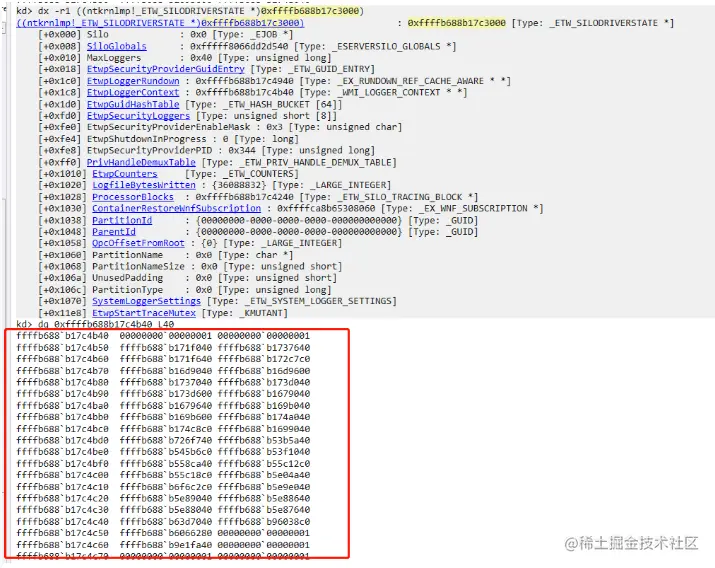The width and height of the screenshot is (715, 568).
Task: Select the dump value ffffb688`b5e04a40
Action: tap(264, 475)
